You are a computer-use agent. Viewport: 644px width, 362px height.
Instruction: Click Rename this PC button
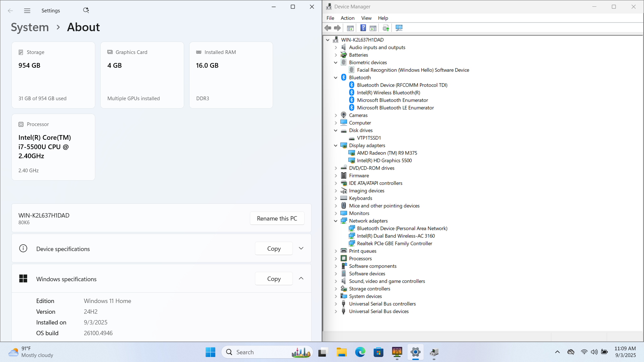pos(277,219)
